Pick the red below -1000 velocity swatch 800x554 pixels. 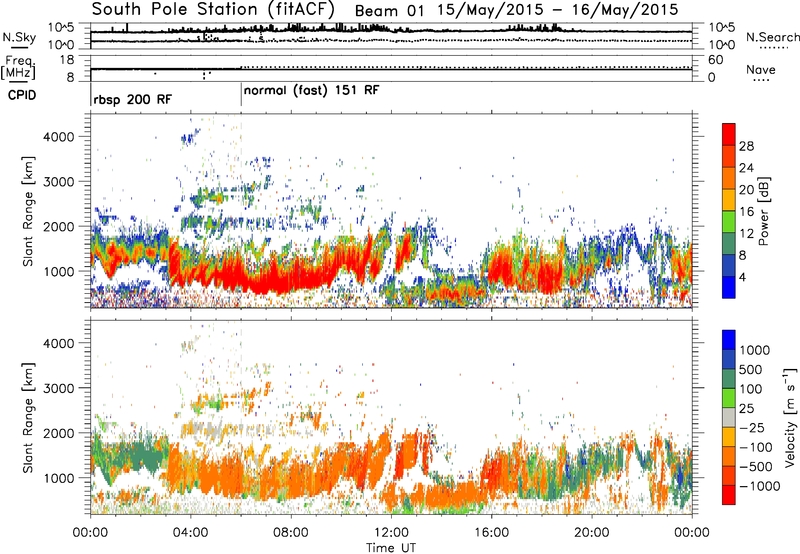click(x=729, y=495)
